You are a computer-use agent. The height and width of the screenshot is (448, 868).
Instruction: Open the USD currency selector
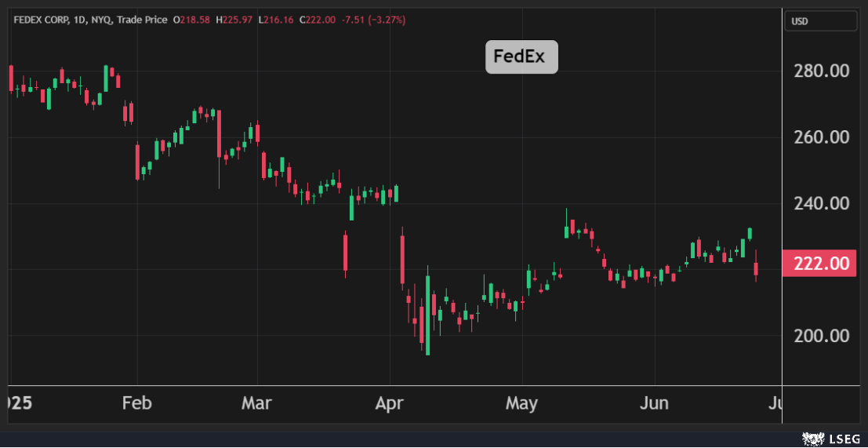point(821,21)
